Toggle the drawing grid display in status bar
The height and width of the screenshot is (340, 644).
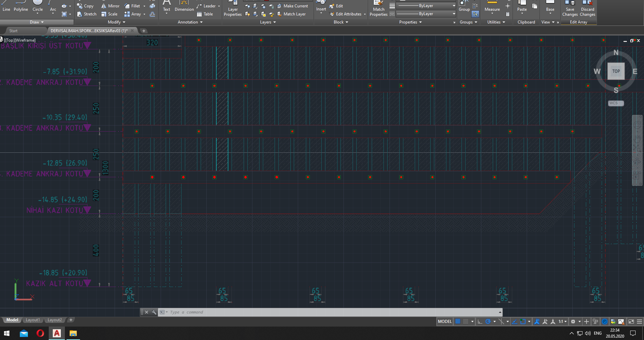458,322
